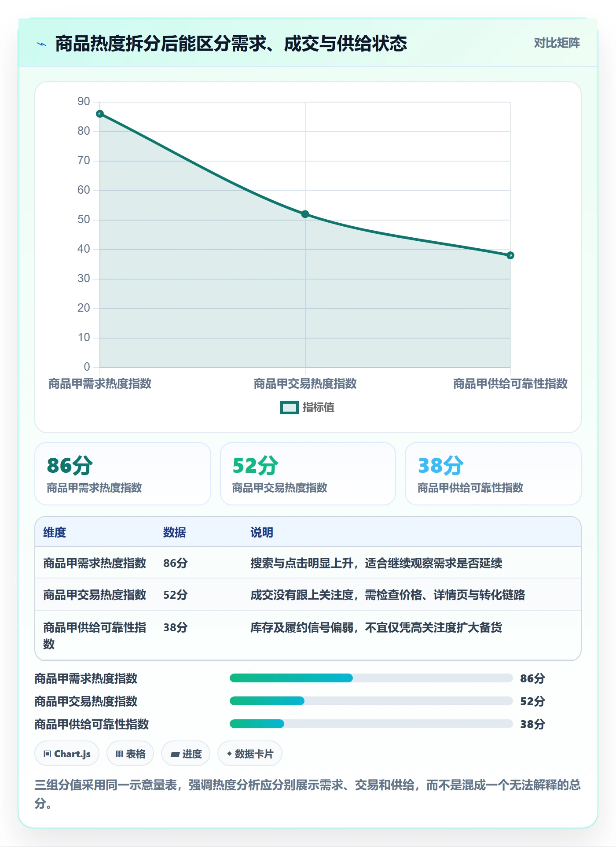
Task: Click the footer note starting 三组分值采用同一示意量表
Action: [308, 794]
